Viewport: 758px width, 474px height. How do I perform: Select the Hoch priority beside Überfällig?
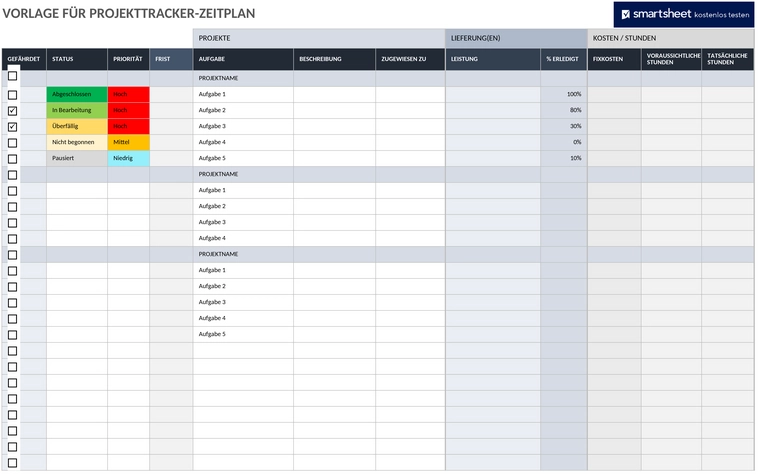(x=129, y=127)
